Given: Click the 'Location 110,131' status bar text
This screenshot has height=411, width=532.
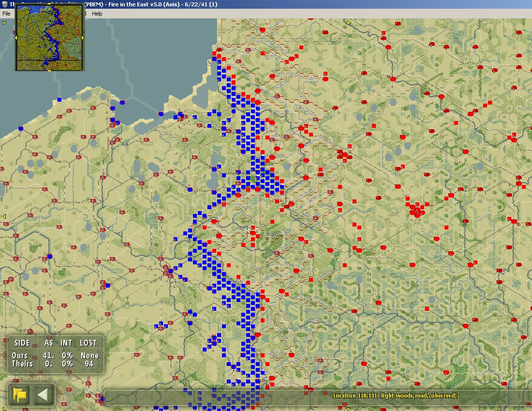Looking at the screenshot, I should pyautogui.click(x=396, y=396).
